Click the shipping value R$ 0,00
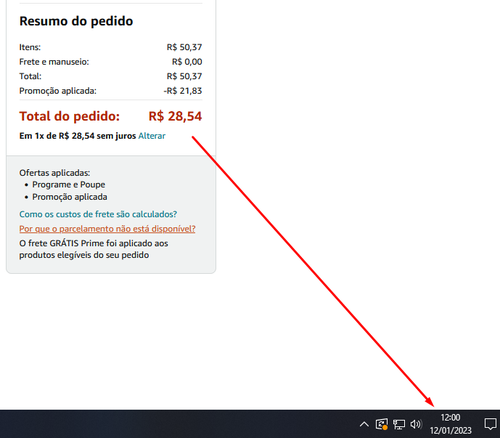Image resolution: width=500 pixels, height=438 pixels. point(187,62)
